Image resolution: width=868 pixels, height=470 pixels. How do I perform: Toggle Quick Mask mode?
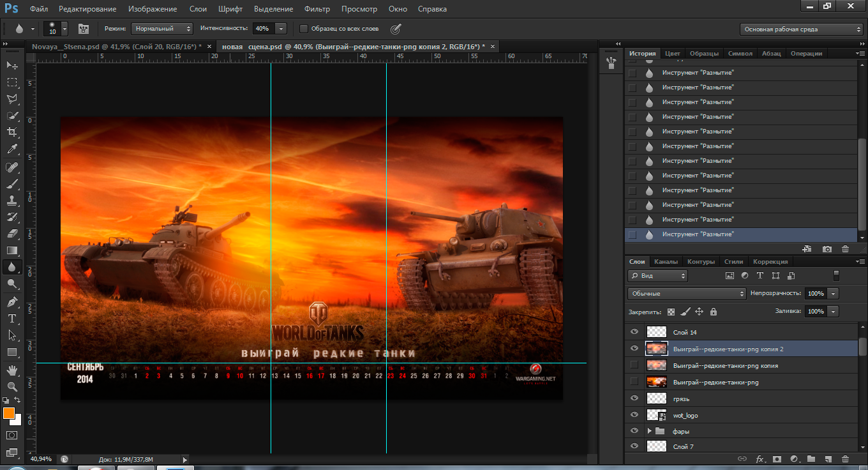12,435
